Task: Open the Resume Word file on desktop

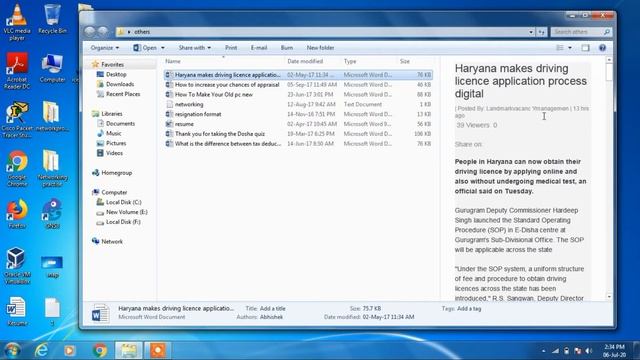Action: 17,311
